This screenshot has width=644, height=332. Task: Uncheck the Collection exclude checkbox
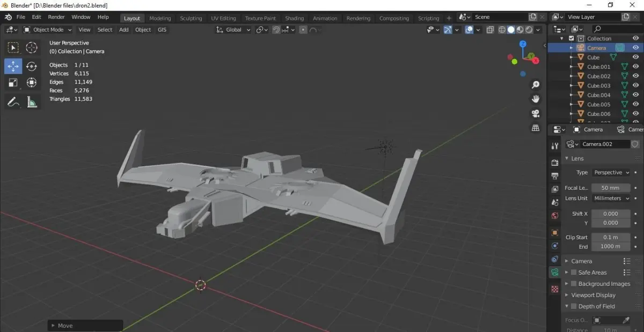coord(571,39)
